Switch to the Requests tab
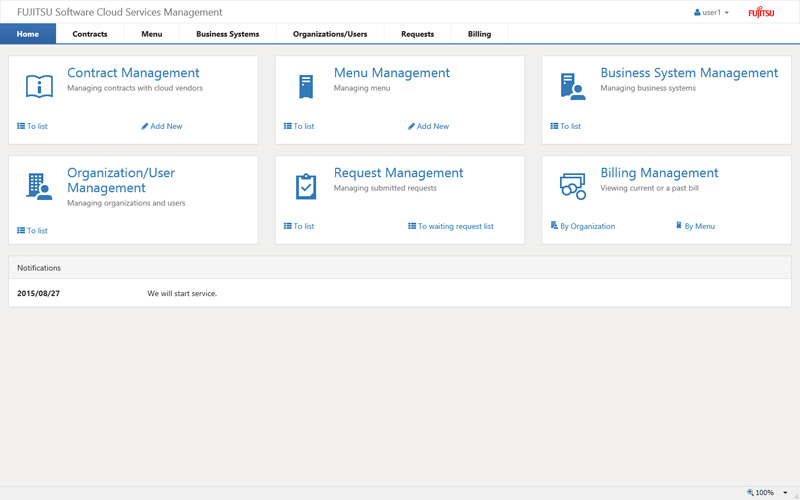 tap(417, 34)
